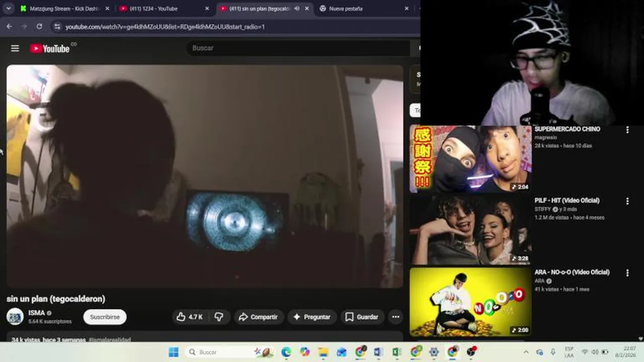The image size is (644, 362).
Task: Click the Preguntar button
Action: point(312,317)
